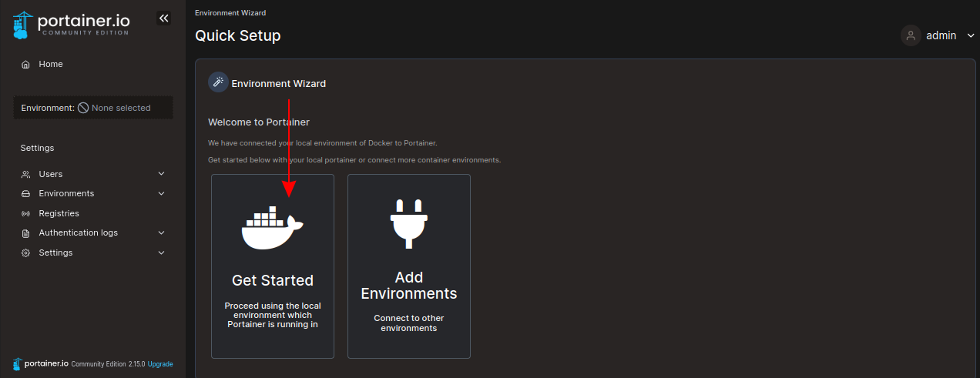Viewport: 980px width, 378px height.
Task: Click the Users group icon
Action: pyautogui.click(x=26, y=175)
